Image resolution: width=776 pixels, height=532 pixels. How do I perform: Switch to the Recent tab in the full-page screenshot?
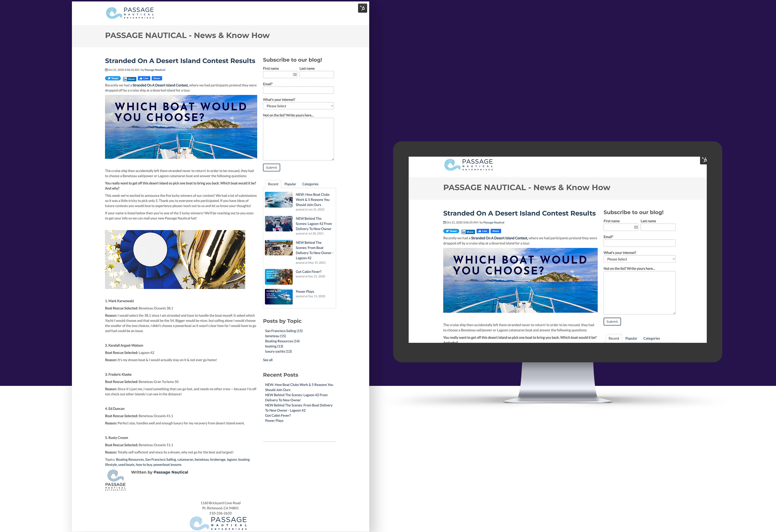273,184
